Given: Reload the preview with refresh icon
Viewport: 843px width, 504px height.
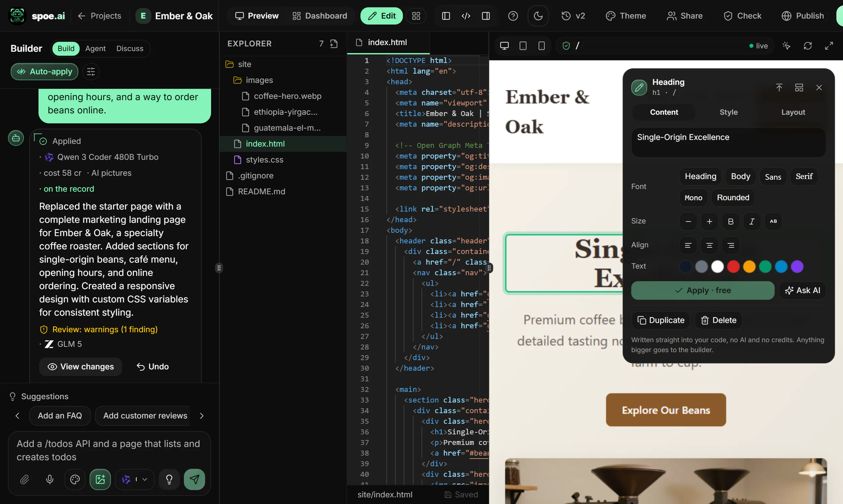Looking at the screenshot, I should click(807, 45).
